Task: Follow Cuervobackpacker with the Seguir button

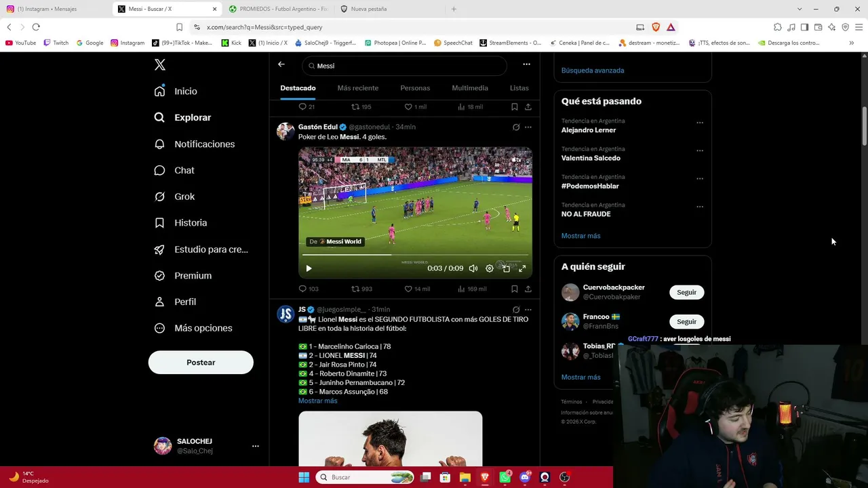Action: 686,292
